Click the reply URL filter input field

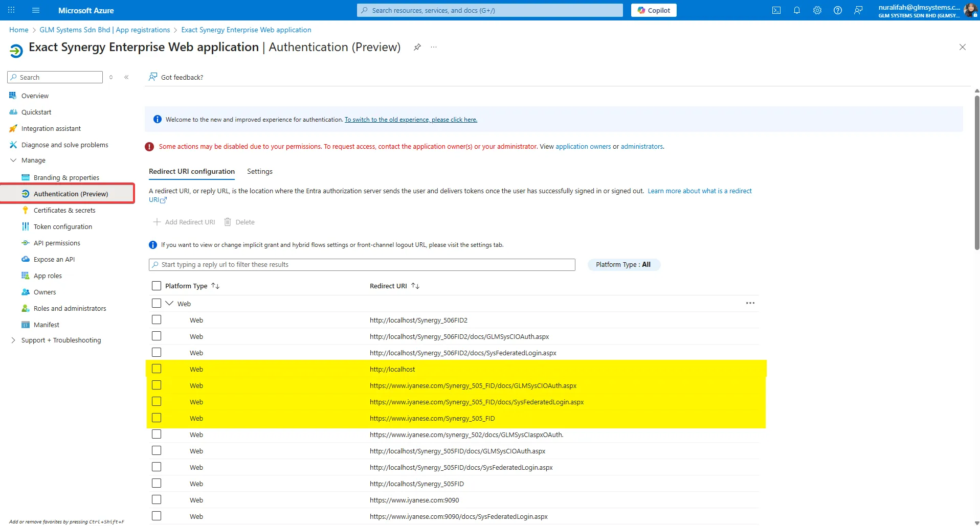(x=362, y=265)
